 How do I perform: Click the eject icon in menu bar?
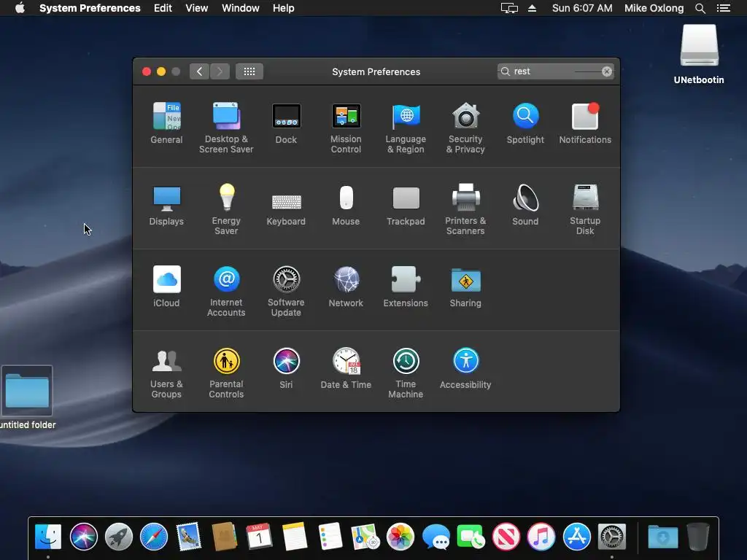[x=532, y=8]
